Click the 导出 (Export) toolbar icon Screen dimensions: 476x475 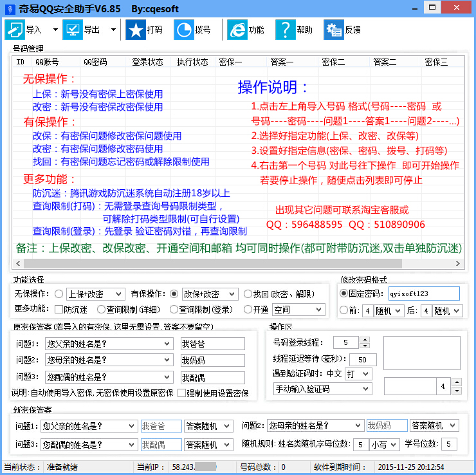(73, 30)
